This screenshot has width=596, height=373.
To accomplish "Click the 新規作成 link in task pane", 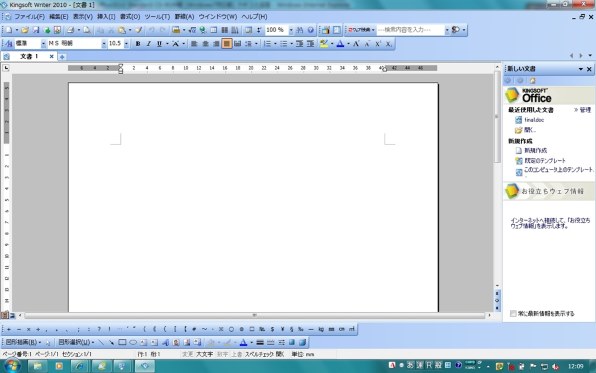I will (535, 151).
